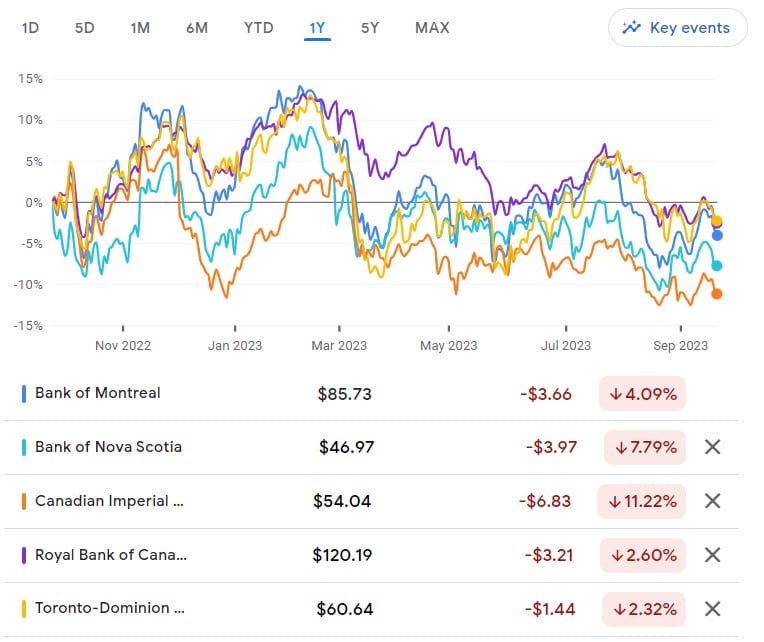
Task: Remove Royal Bank of Canada comparison
Action: (712, 555)
